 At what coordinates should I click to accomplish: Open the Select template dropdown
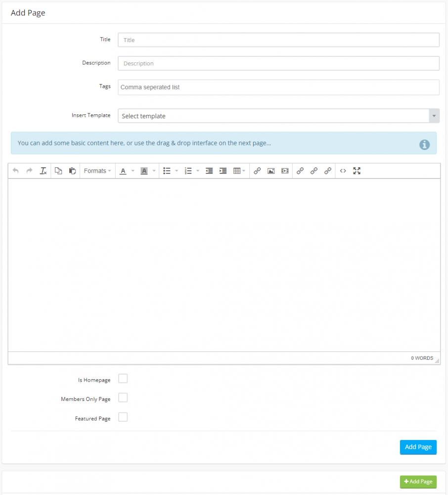click(278, 116)
